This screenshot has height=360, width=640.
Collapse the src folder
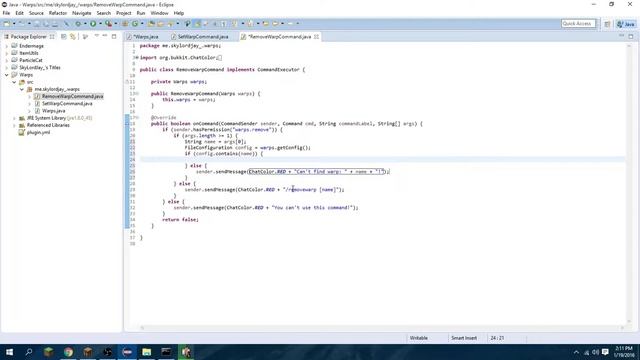14,82
